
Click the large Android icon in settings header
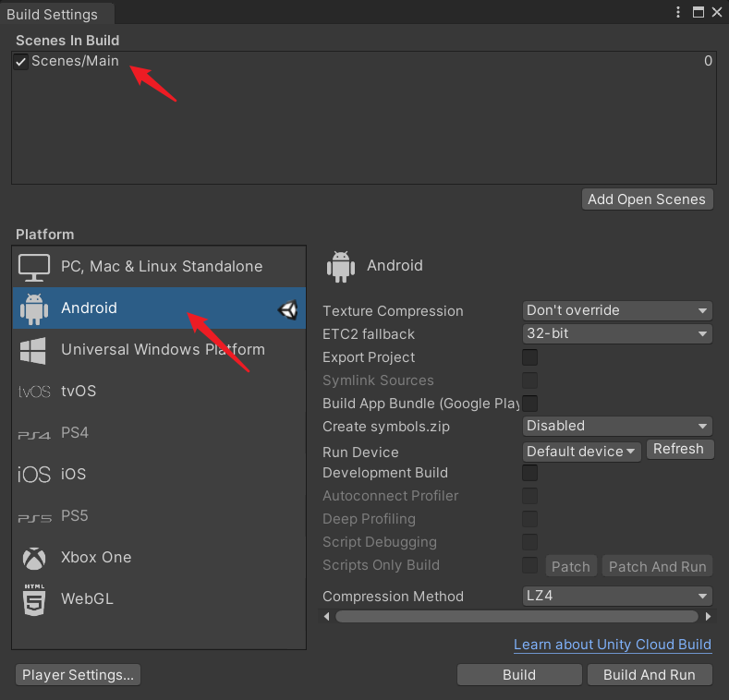click(x=341, y=267)
